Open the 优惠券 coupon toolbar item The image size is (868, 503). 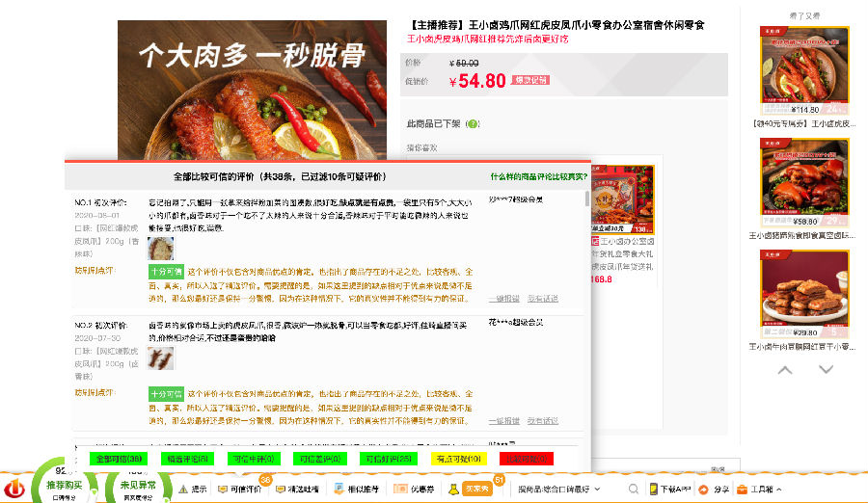tap(416, 490)
